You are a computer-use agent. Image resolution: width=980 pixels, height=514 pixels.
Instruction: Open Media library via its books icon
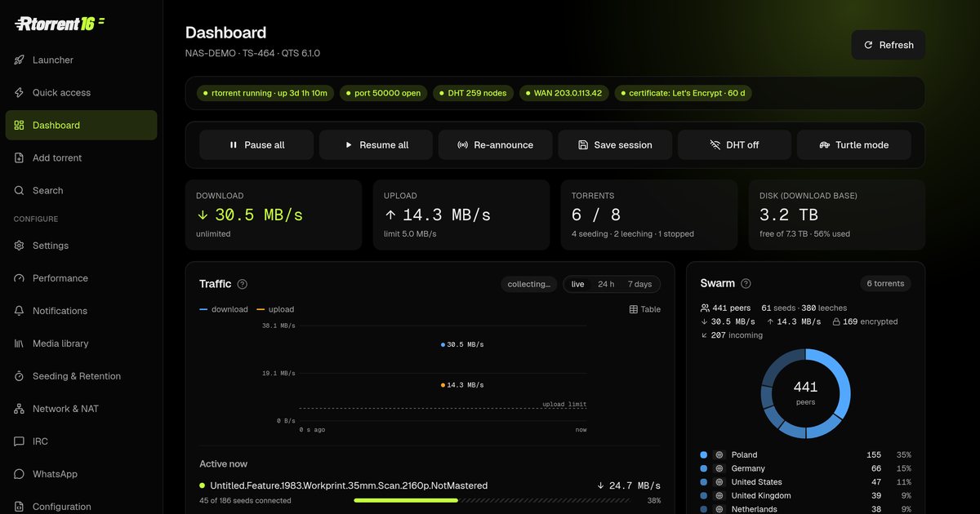(19, 343)
